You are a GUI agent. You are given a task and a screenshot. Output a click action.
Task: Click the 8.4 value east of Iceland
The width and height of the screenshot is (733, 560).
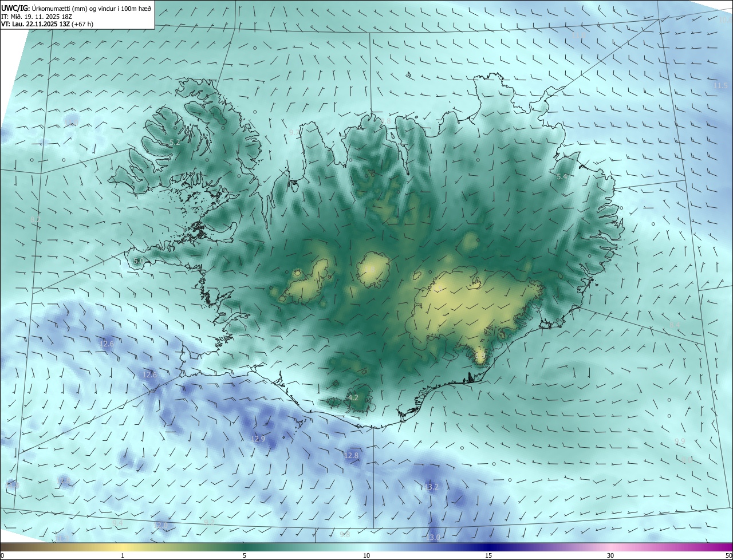tap(676, 325)
